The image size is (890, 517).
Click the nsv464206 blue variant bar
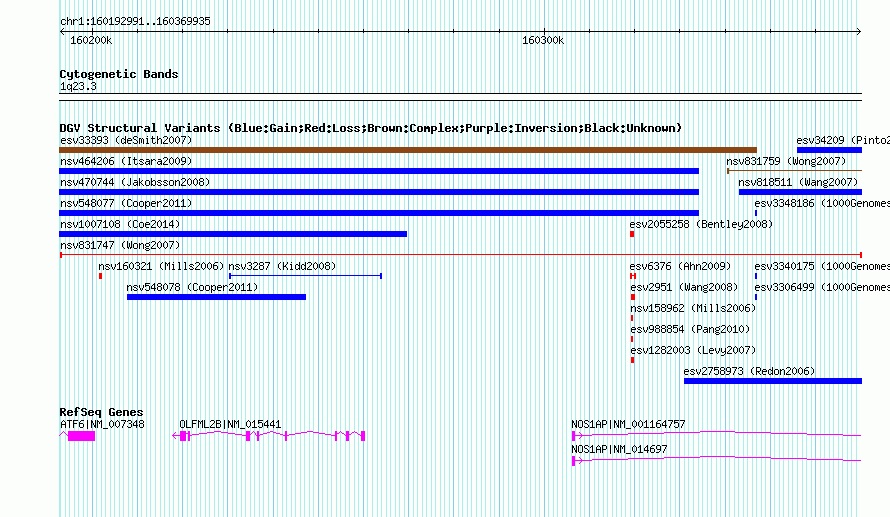pos(379,171)
